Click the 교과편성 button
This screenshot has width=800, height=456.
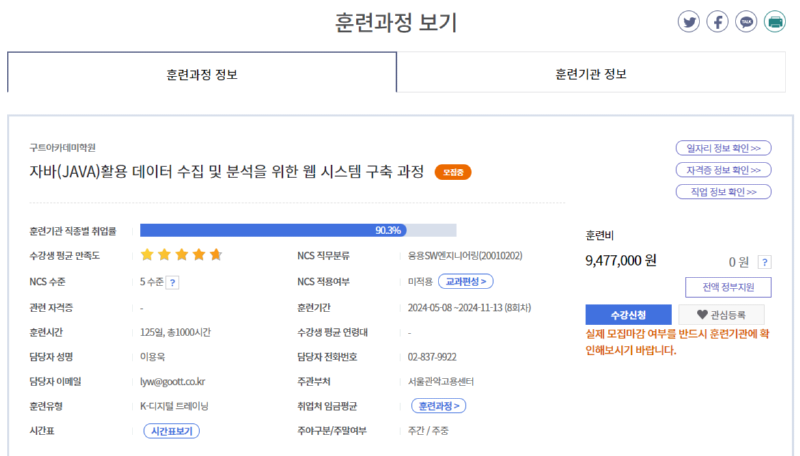coord(466,282)
